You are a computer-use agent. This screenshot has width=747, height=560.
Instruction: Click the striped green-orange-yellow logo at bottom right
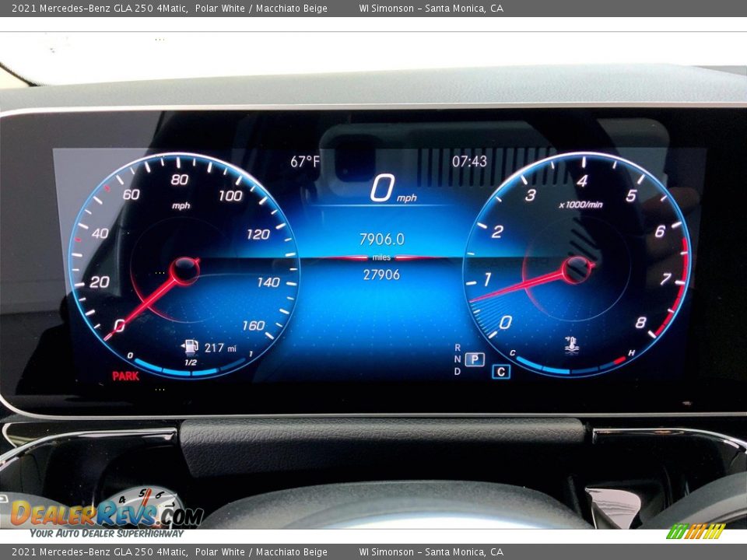[695, 531]
